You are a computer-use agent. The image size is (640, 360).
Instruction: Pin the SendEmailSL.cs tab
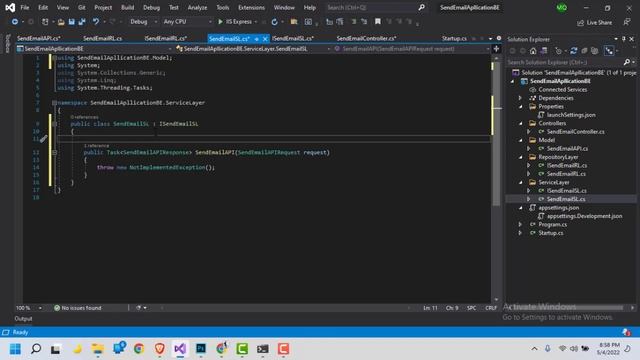[256, 39]
